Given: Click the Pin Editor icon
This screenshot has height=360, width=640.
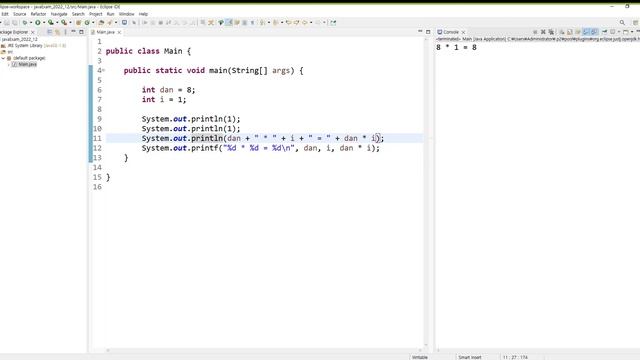Looking at the screenshot, I should pyautogui.click(x=333, y=22).
